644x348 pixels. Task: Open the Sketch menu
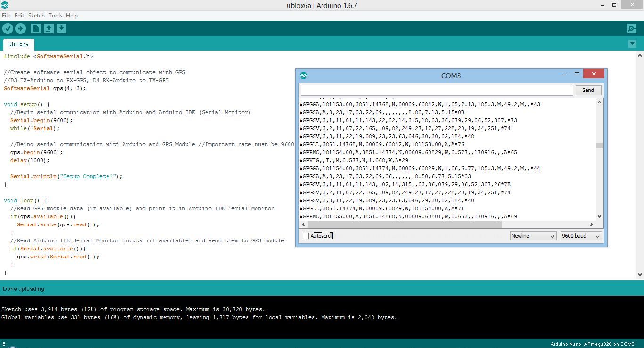tap(36, 16)
